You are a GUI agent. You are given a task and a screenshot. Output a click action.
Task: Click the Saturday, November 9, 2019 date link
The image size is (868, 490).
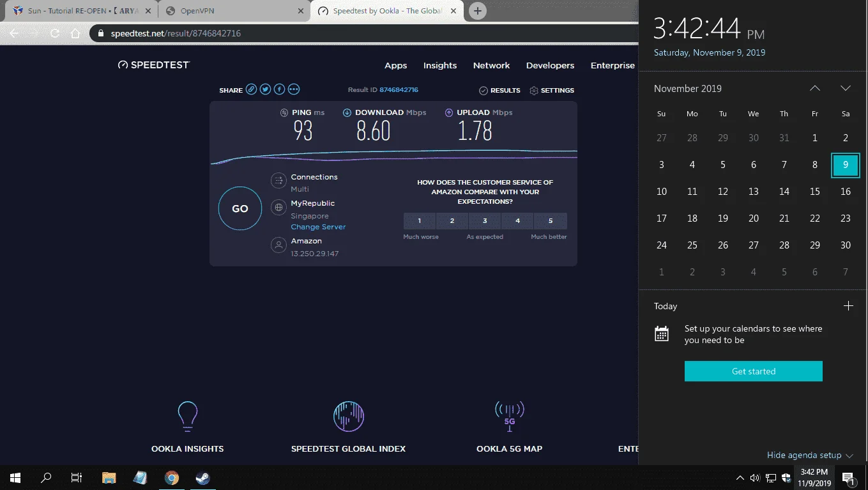tap(710, 52)
